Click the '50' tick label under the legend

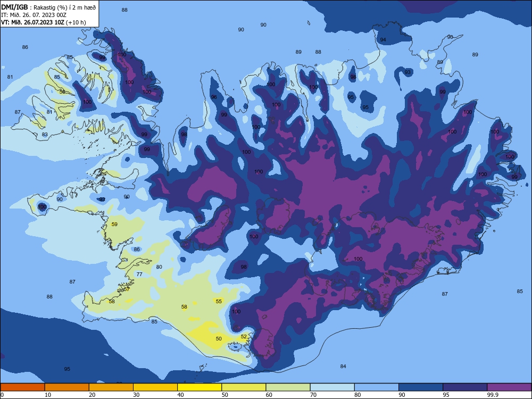coord(225,395)
